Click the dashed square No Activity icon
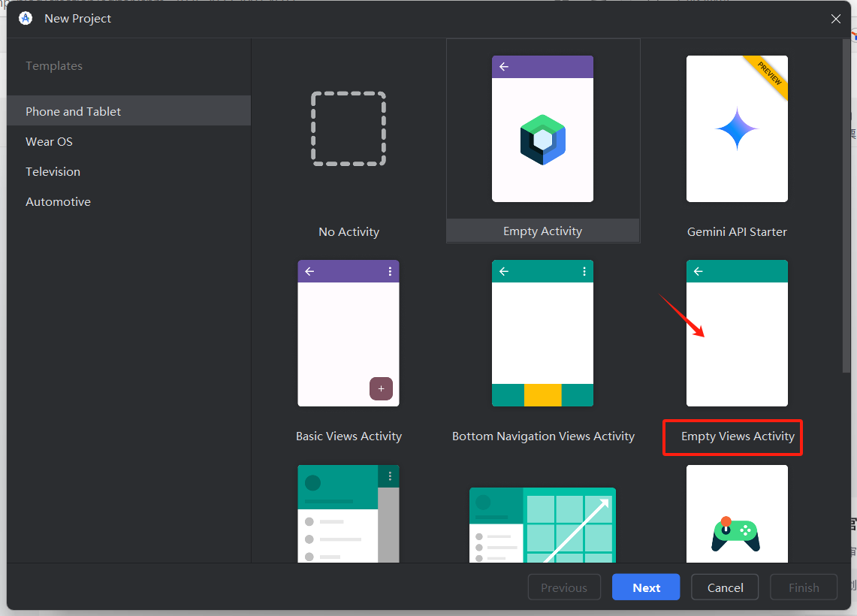 point(349,128)
